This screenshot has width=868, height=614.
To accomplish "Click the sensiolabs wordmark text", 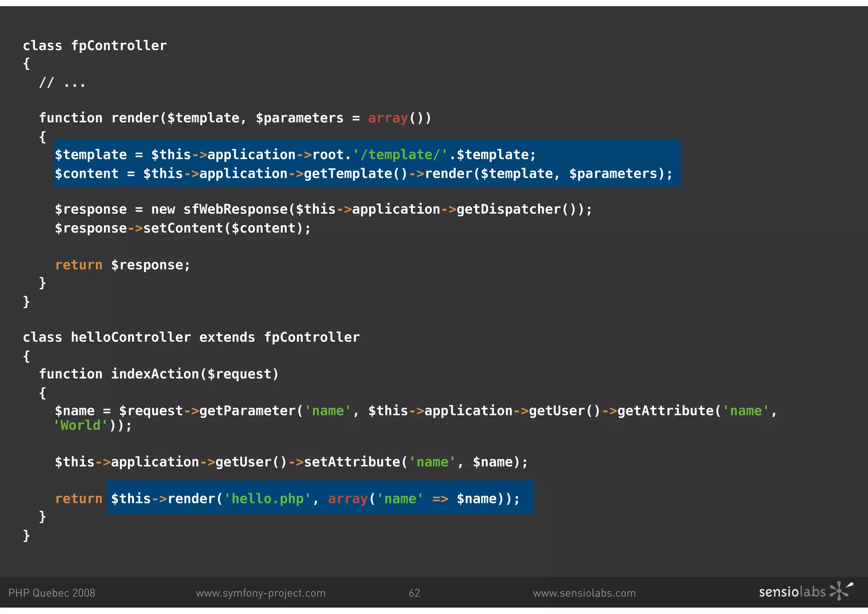I will click(x=792, y=592).
